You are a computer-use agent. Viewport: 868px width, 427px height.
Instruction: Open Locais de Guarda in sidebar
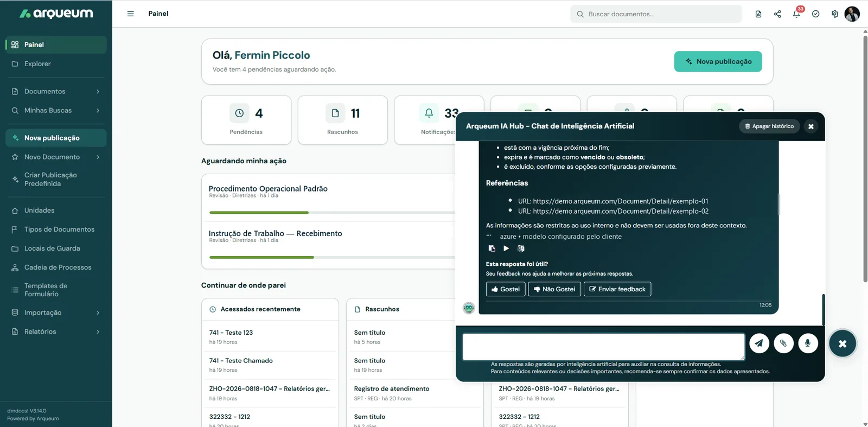(56, 248)
